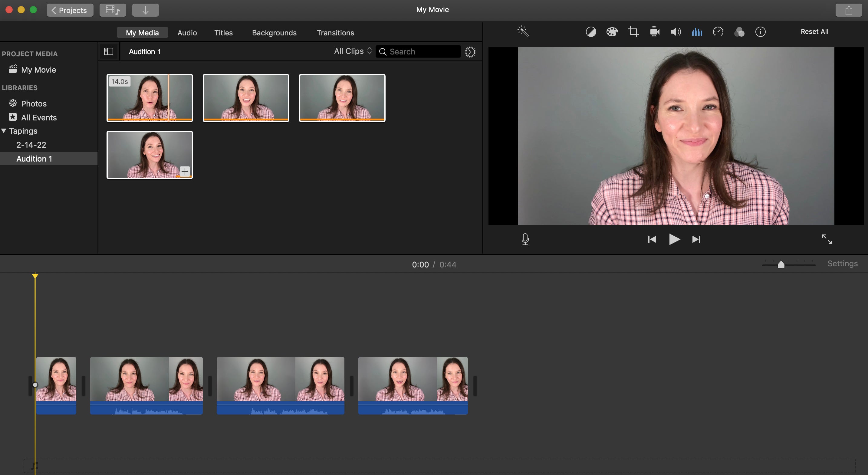Toggle the clip appearance settings gear

click(470, 52)
